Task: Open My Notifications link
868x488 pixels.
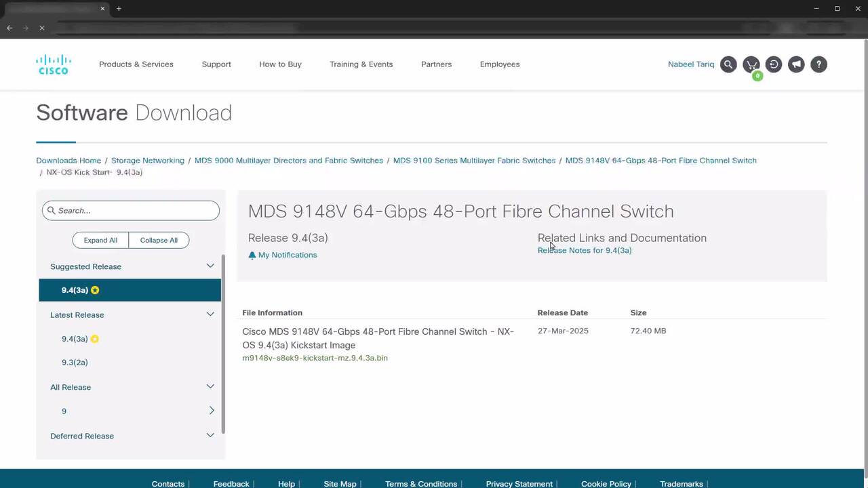Action: (x=288, y=255)
